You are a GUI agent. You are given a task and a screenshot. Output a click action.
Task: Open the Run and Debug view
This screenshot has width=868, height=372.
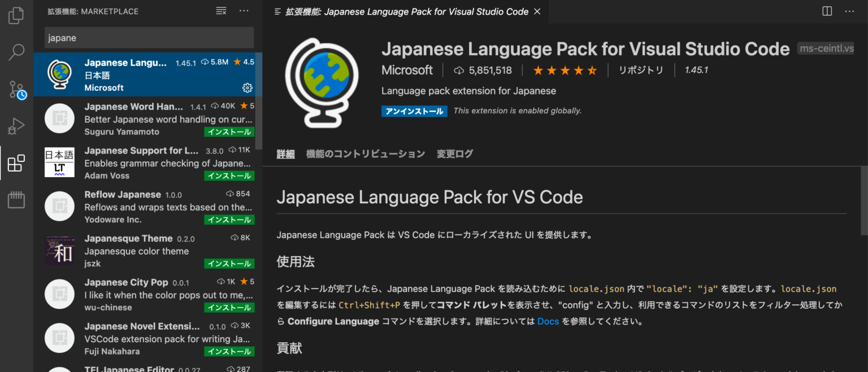pyautogui.click(x=16, y=126)
